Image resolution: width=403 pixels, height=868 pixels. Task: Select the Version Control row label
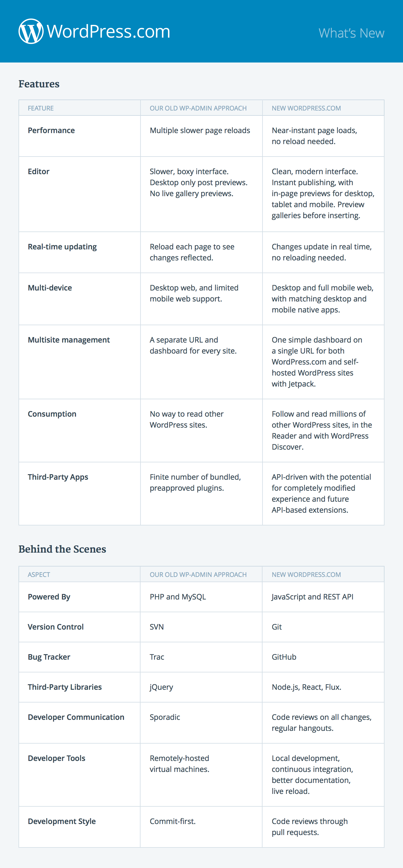point(56,627)
